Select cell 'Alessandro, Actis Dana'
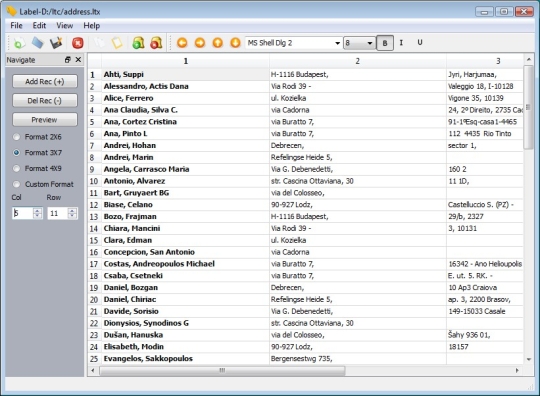This screenshot has height=396, width=540. tap(185, 86)
